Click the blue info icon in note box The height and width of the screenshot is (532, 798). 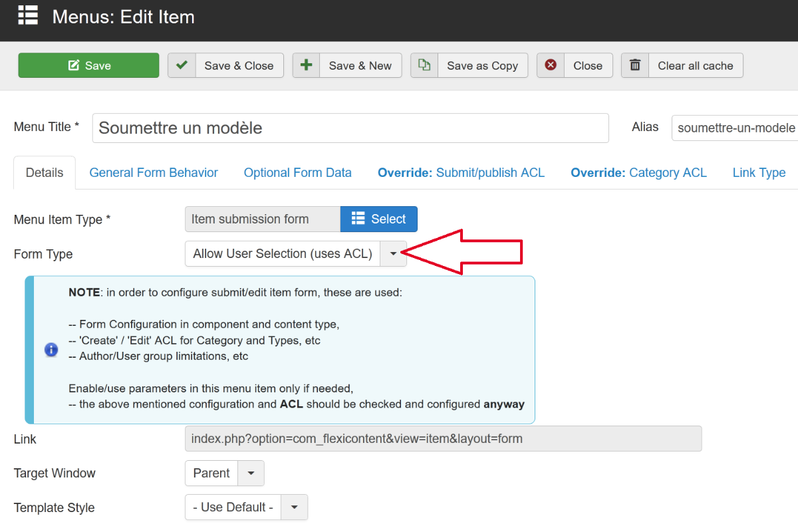point(51,350)
